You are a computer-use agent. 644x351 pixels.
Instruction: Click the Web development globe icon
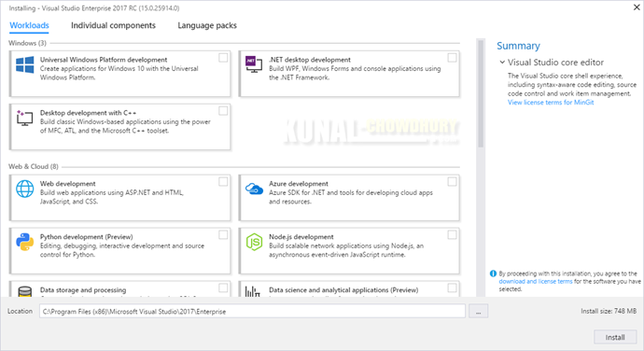24,190
